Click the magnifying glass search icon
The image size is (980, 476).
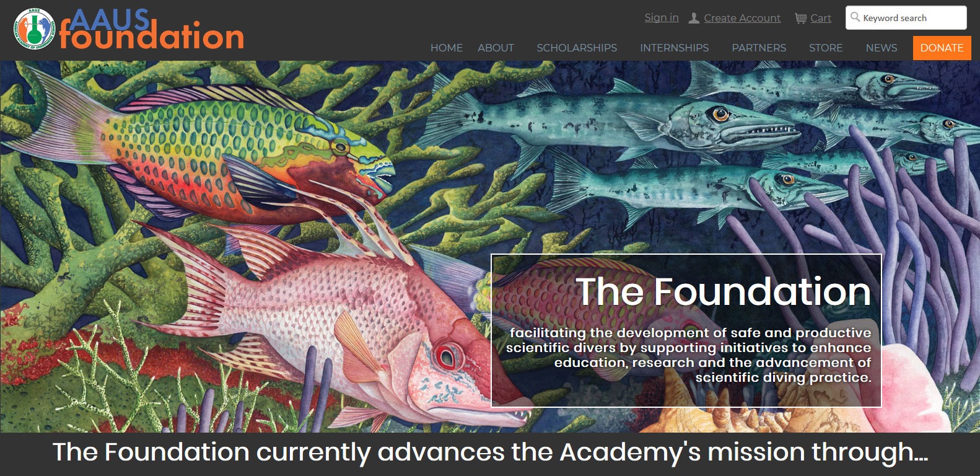pos(855,17)
